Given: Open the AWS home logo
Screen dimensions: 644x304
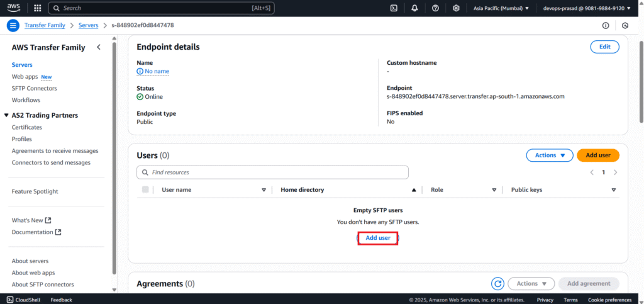Looking at the screenshot, I should click(14, 8).
